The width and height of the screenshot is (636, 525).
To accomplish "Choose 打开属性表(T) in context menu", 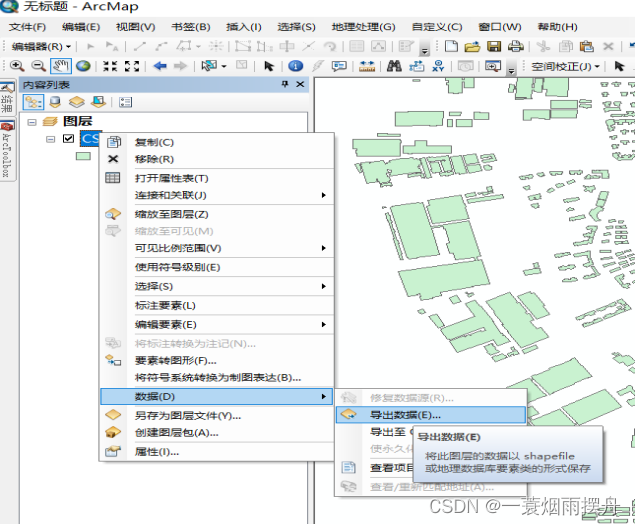I will click(x=217, y=178).
